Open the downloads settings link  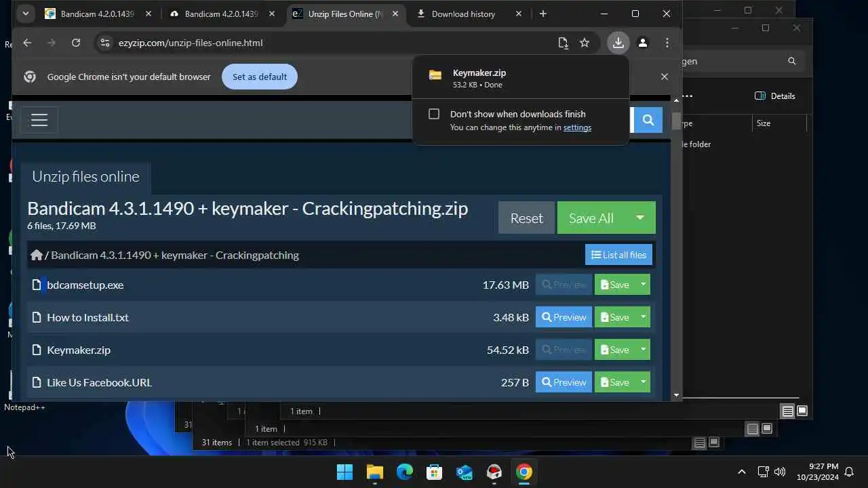(x=577, y=127)
